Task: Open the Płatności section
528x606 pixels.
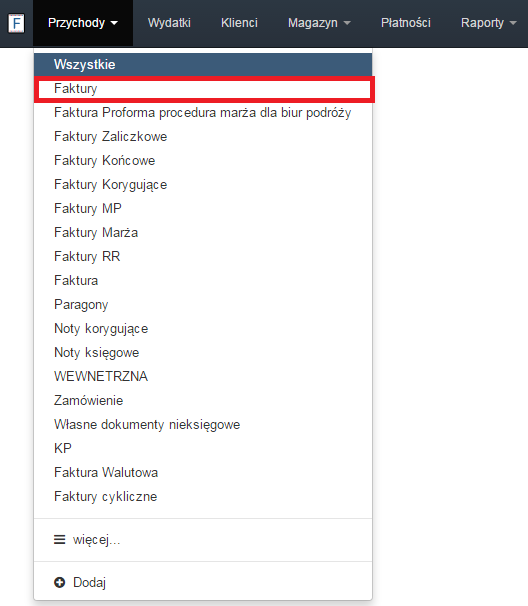Action: [x=406, y=23]
